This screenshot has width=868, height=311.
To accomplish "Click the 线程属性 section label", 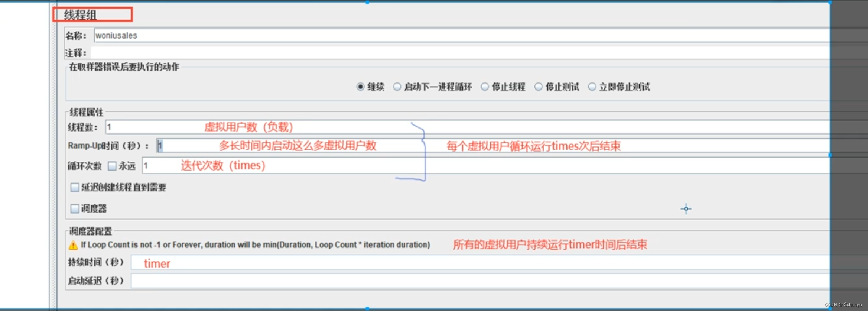I will point(86,112).
